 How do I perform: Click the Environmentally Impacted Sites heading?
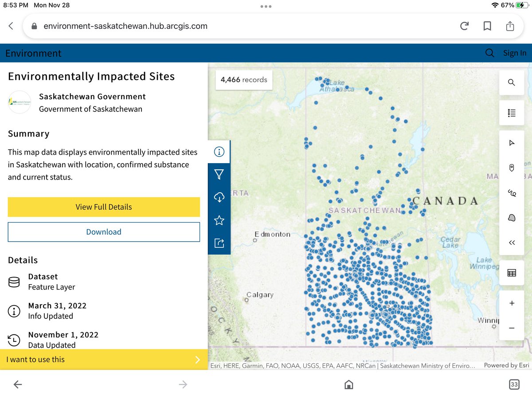coord(91,76)
